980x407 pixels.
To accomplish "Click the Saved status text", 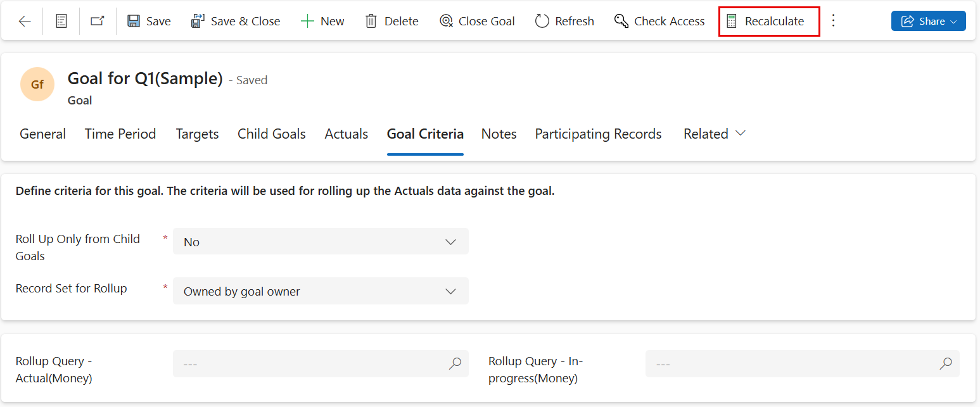I will [252, 80].
